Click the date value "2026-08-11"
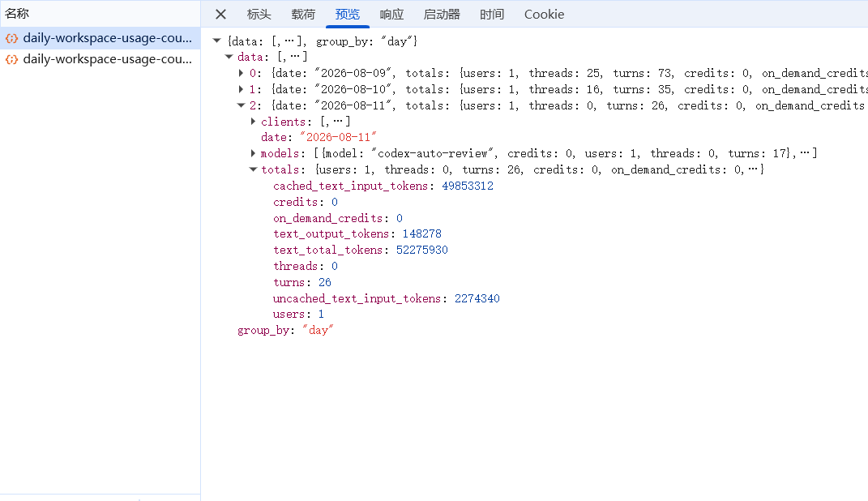The height and width of the screenshot is (501, 868). 338,137
